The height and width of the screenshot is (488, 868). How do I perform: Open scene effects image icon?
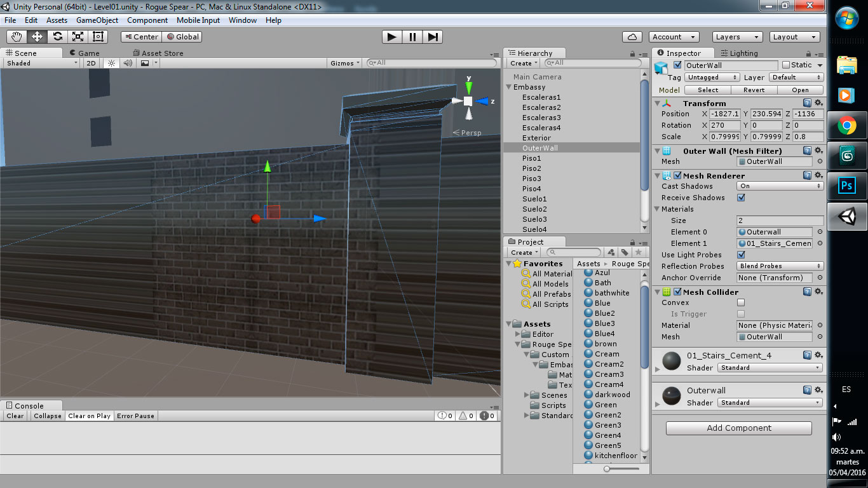tap(145, 63)
